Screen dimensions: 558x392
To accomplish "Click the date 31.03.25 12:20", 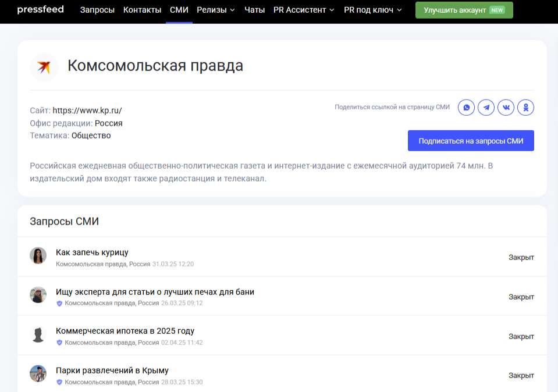I will pos(173,264).
